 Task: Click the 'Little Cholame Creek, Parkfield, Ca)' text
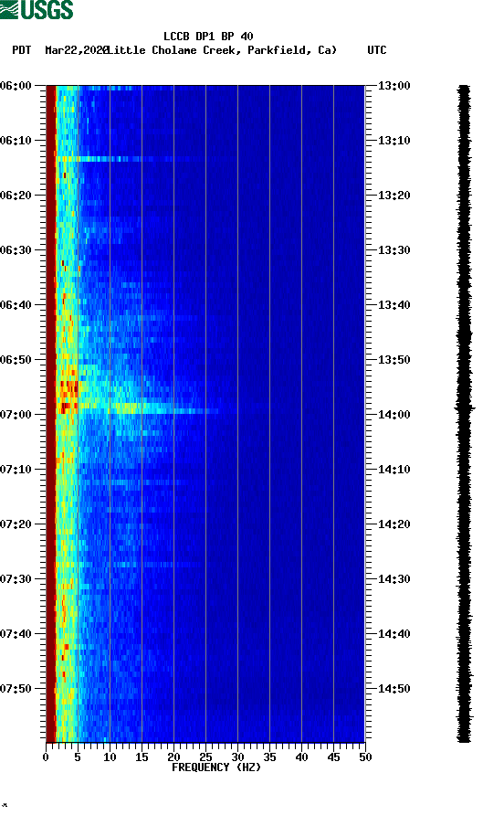click(222, 50)
